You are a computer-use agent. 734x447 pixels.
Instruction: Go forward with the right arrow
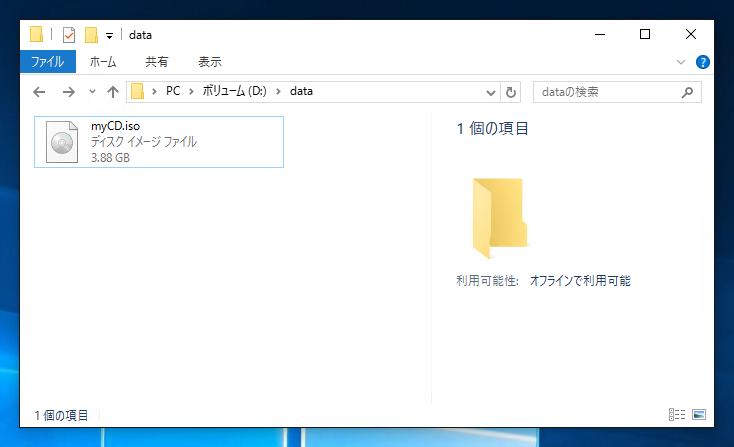68,92
